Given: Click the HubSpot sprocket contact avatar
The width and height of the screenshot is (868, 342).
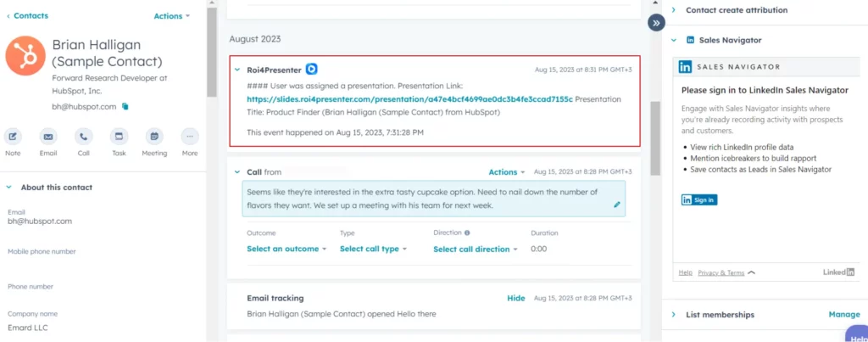Looking at the screenshot, I should [x=25, y=55].
